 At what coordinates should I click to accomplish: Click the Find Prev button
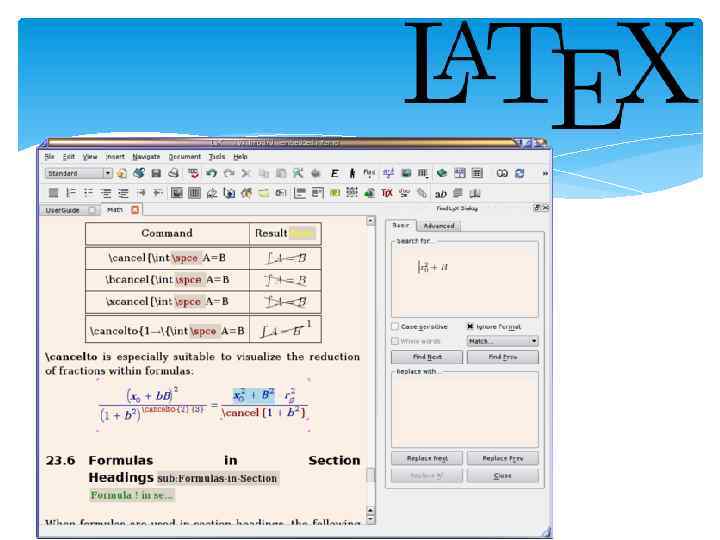[x=502, y=357]
